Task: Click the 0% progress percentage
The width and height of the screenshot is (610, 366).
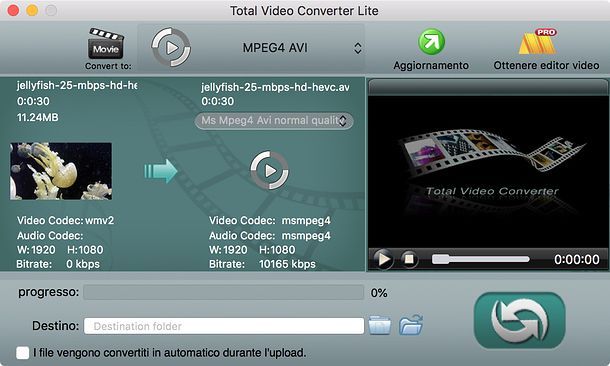Action: pyautogui.click(x=379, y=293)
